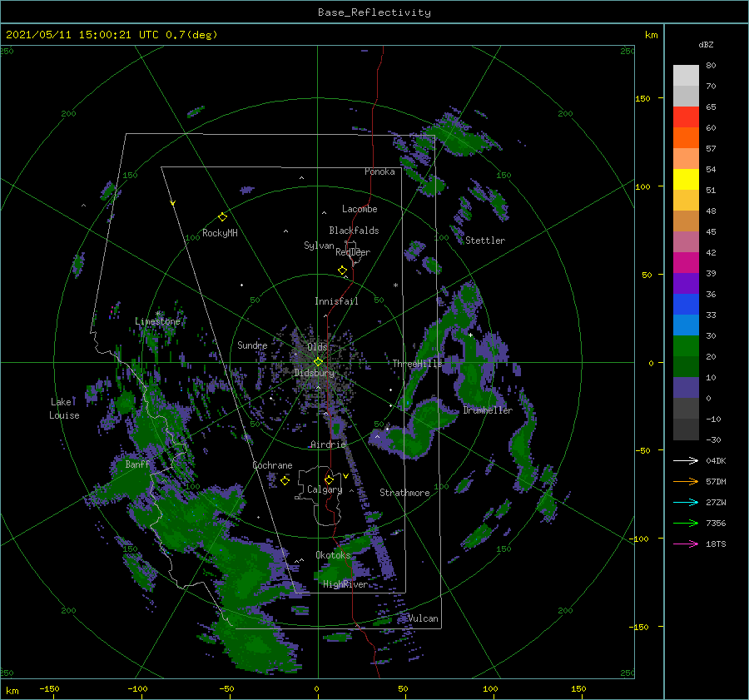Click the 42 value on dBZ scale

click(x=712, y=253)
